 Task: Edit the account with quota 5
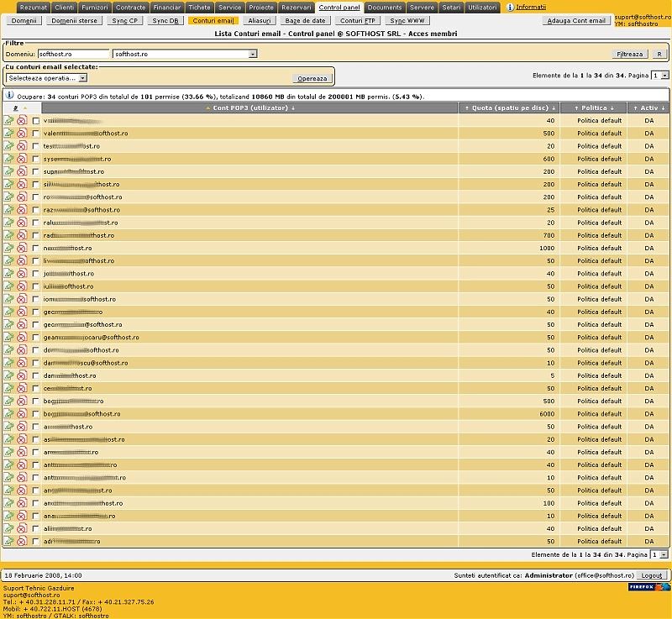[x=8, y=375]
